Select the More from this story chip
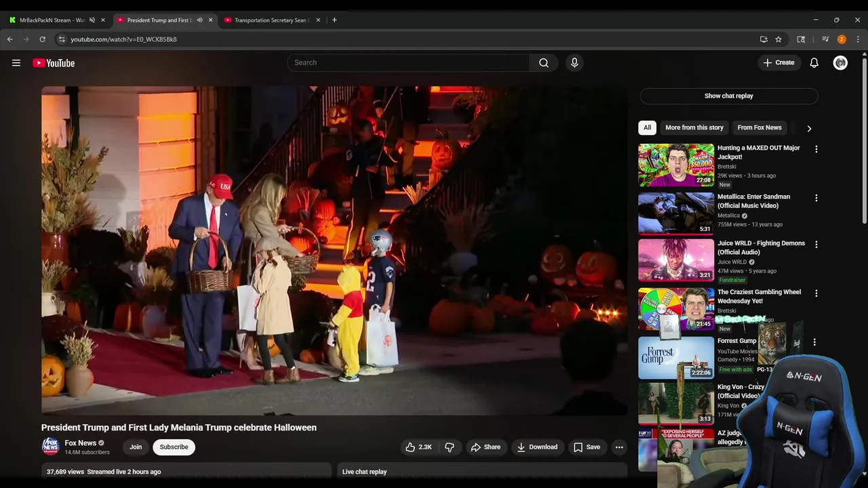This screenshot has height=488, width=868. pos(694,127)
